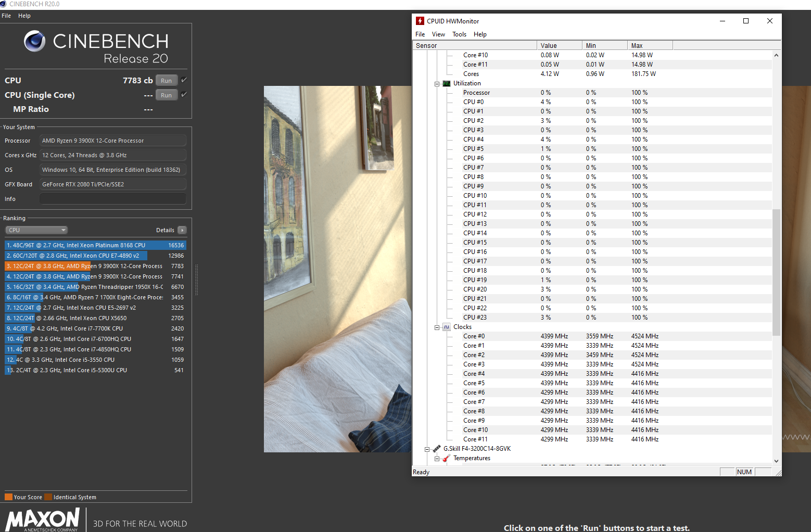Collapse the Temperatures tree node

click(x=437, y=459)
